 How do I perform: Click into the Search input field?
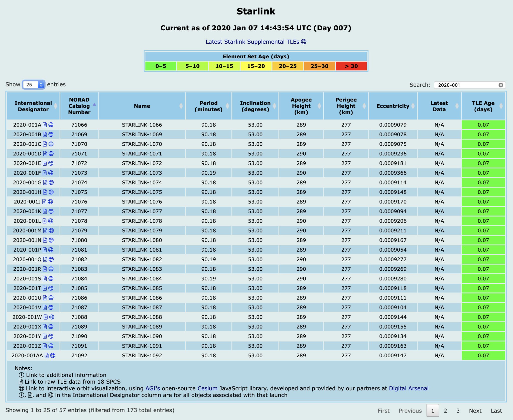(466, 85)
